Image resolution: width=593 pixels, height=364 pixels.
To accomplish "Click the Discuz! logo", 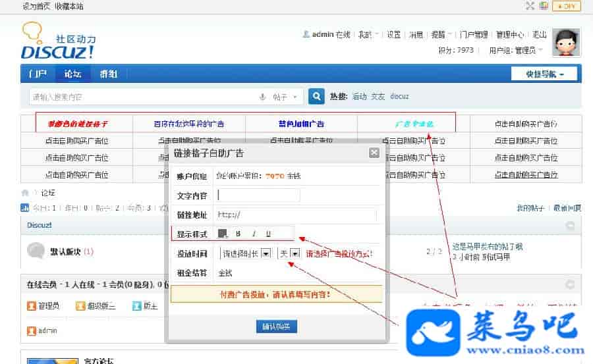I will tap(58, 41).
